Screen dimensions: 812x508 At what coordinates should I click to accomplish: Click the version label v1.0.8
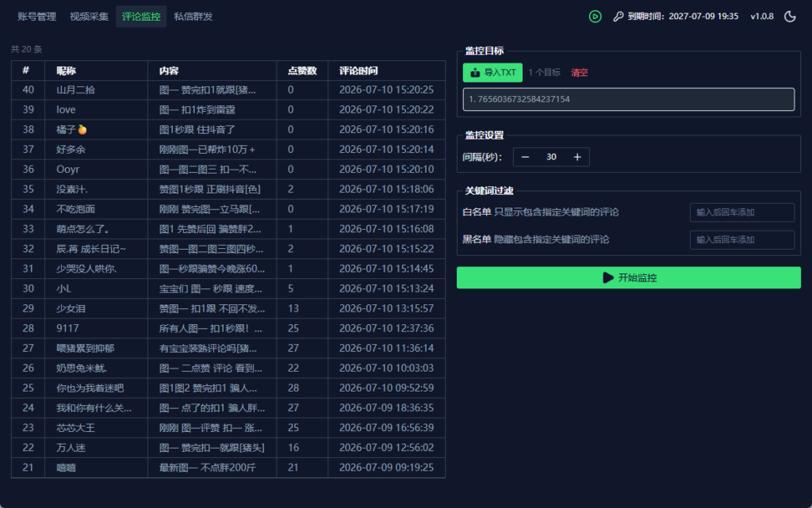tap(762, 17)
